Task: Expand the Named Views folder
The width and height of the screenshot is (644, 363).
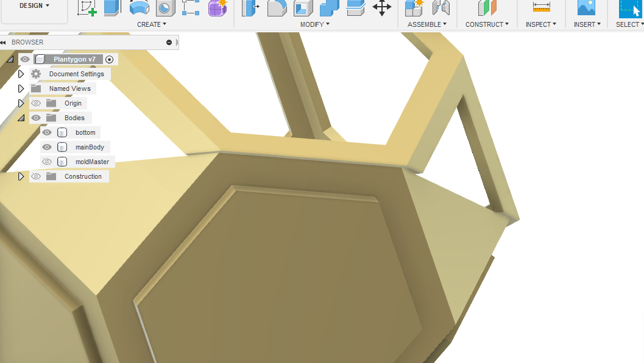Action: pos(21,88)
